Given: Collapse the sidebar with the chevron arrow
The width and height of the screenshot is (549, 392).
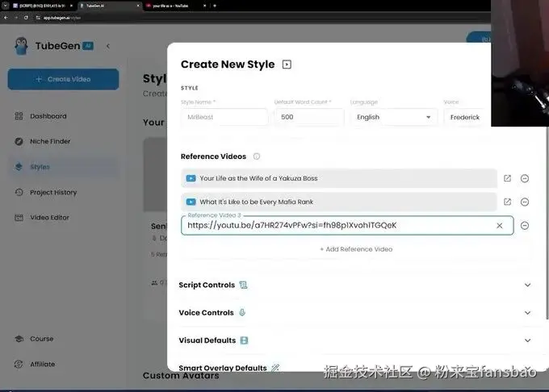Looking at the screenshot, I should [108, 46].
